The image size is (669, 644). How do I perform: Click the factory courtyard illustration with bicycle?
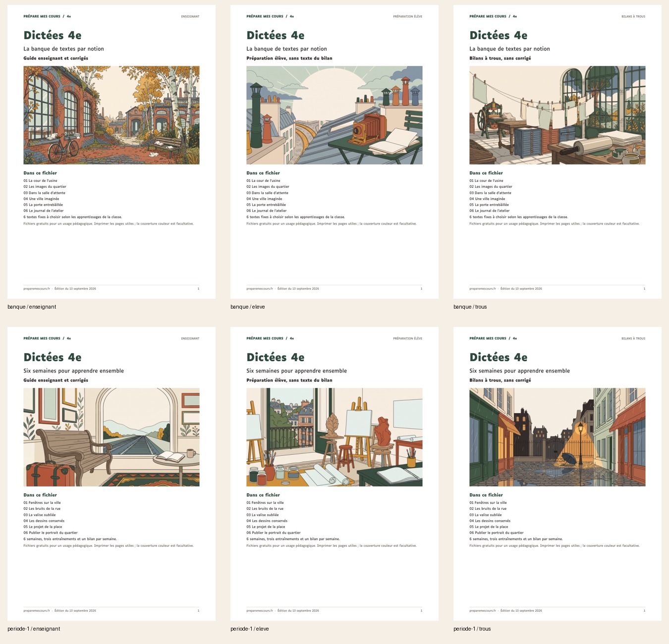pos(111,115)
